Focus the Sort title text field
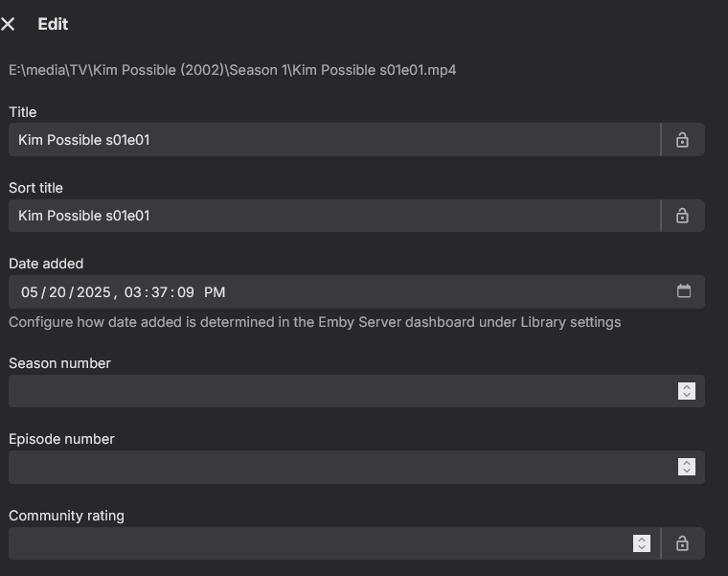 [x=335, y=216]
